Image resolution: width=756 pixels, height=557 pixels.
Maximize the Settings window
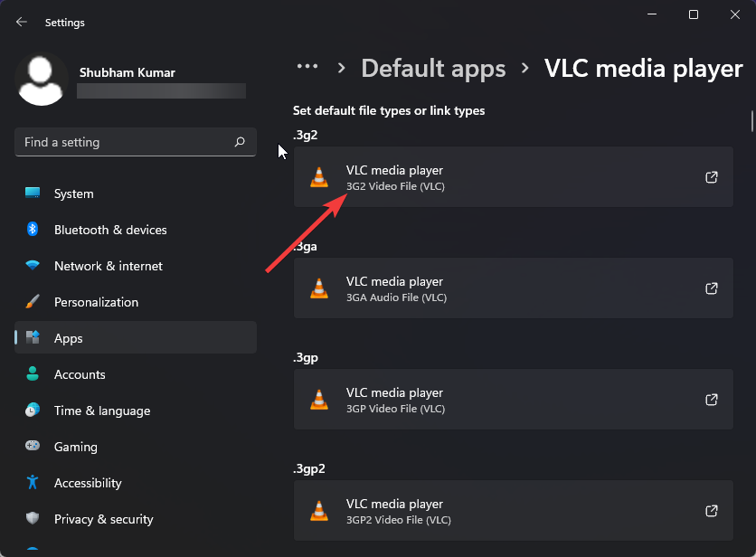click(x=694, y=14)
